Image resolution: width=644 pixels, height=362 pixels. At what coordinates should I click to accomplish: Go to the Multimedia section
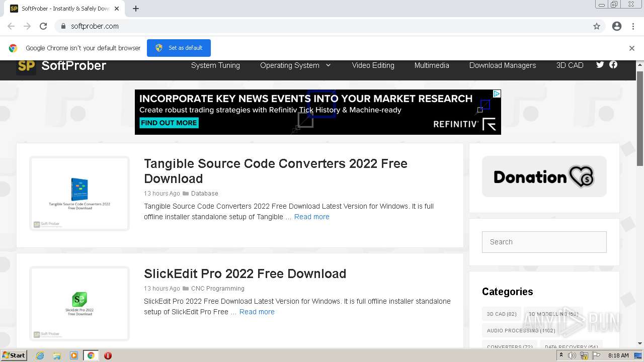[432, 65]
